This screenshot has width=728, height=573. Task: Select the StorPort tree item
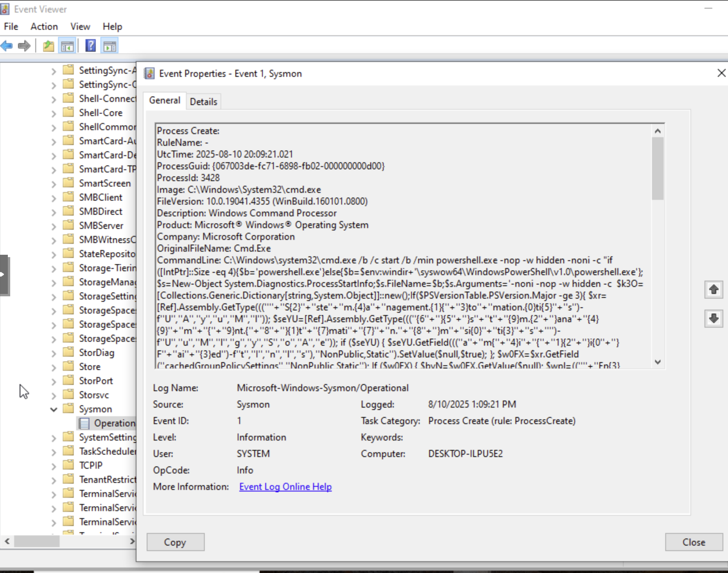[x=96, y=381]
